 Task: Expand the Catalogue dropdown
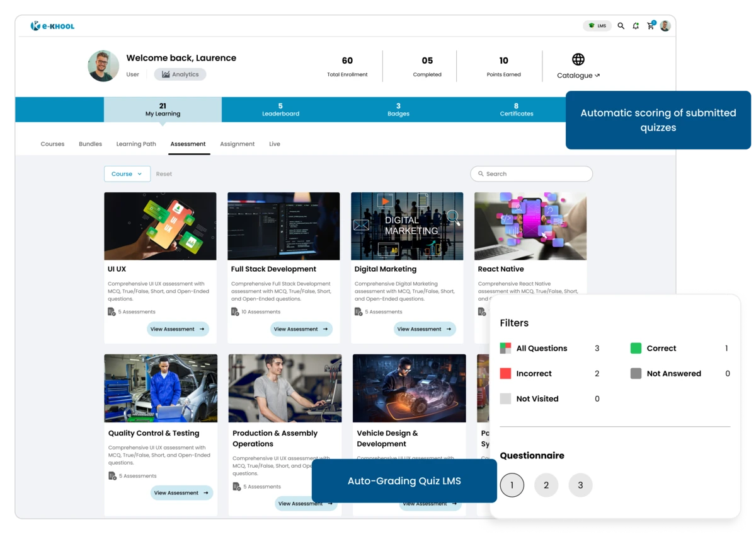coord(578,75)
